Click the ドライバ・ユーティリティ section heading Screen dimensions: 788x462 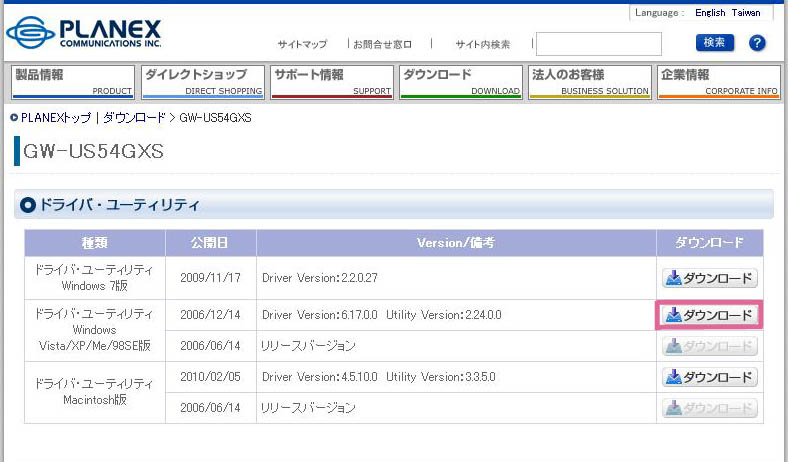point(119,205)
